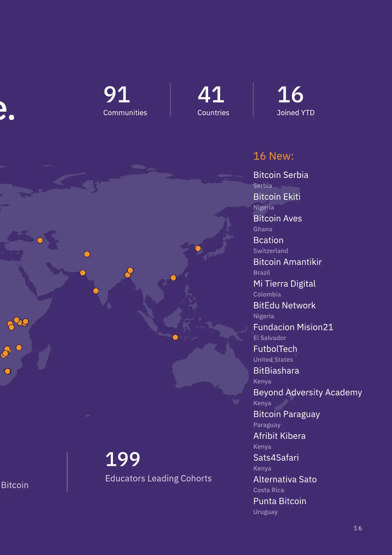Select the "Uruguay" country label
This screenshot has height=555, width=392.
[x=265, y=512]
